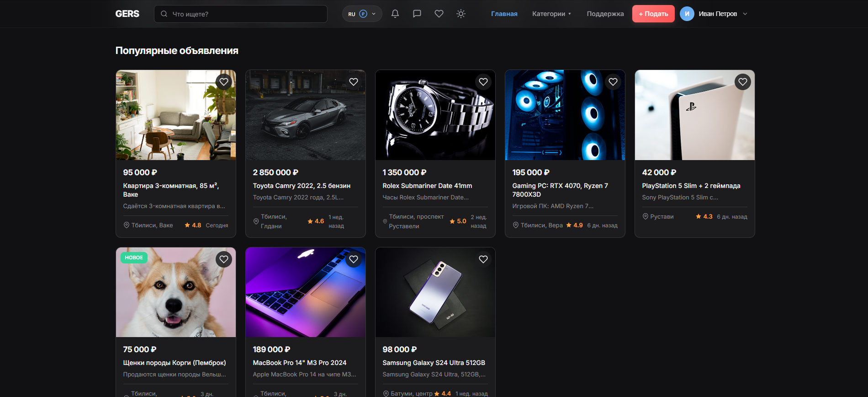
Task: Open the messages chat icon
Action: [417, 14]
